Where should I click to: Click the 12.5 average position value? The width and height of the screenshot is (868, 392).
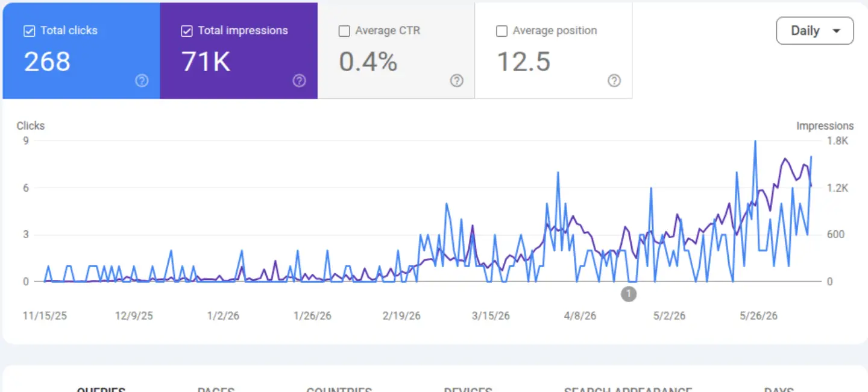click(523, 62)
